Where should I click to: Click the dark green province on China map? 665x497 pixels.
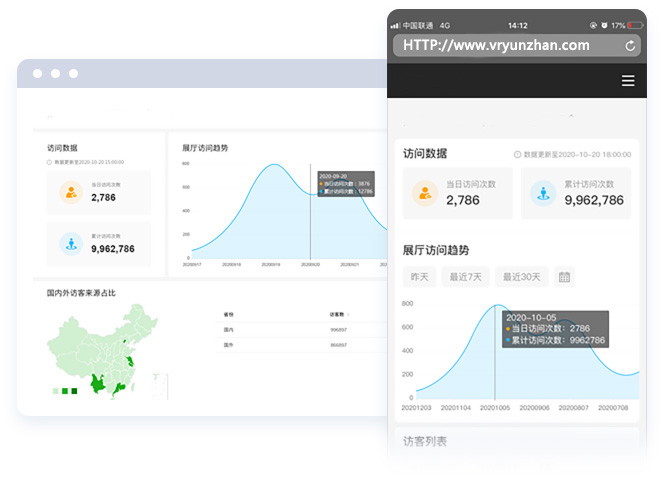pos(98,383)
